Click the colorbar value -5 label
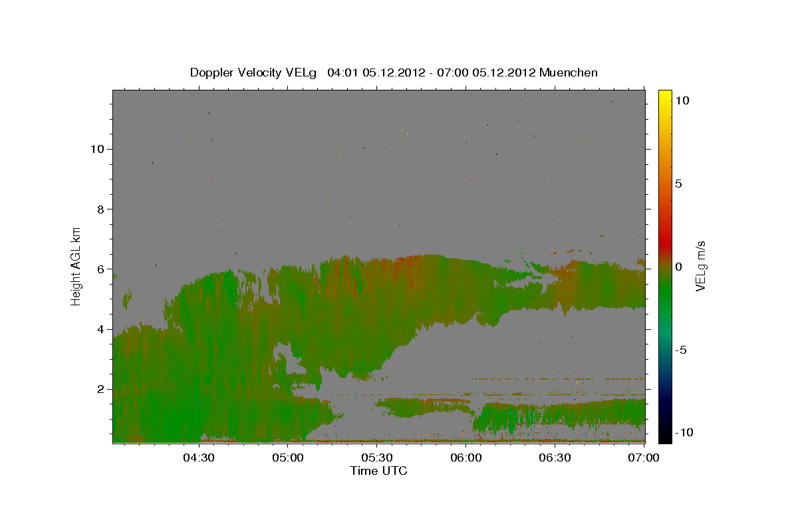Screen dimensions: 798x532 (681, 350)
